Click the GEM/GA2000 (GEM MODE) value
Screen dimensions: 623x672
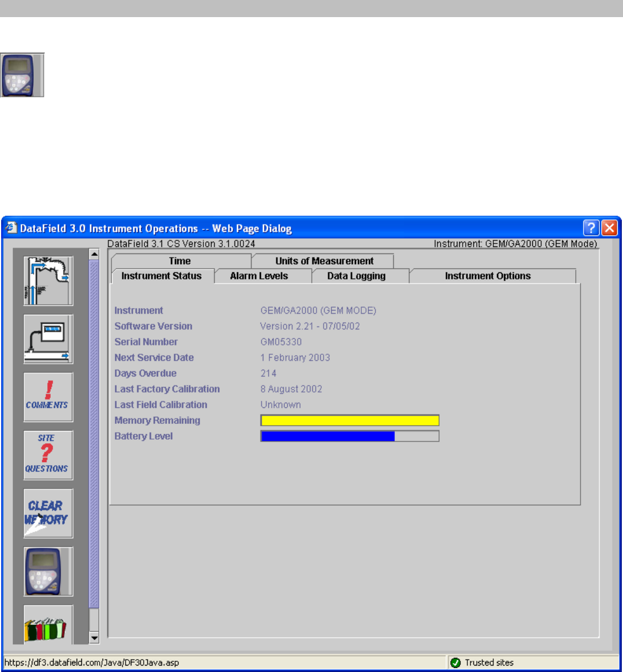click(x=318, y=311)
